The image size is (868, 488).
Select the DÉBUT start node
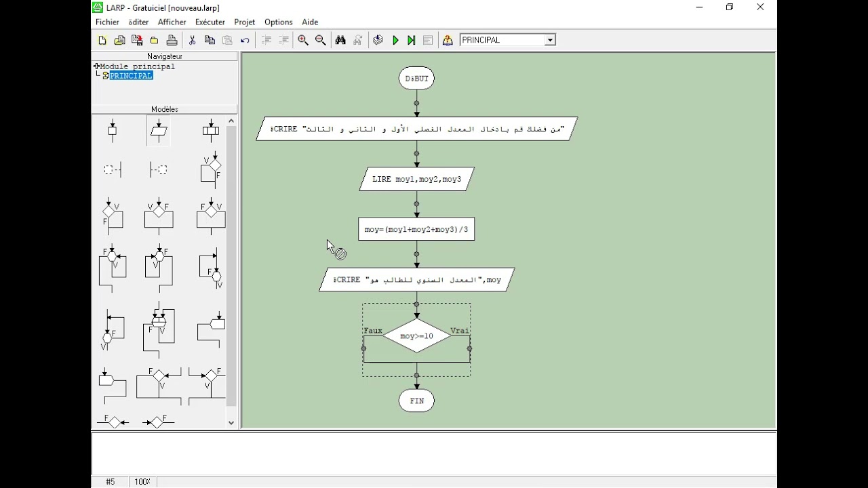[416, 79]
